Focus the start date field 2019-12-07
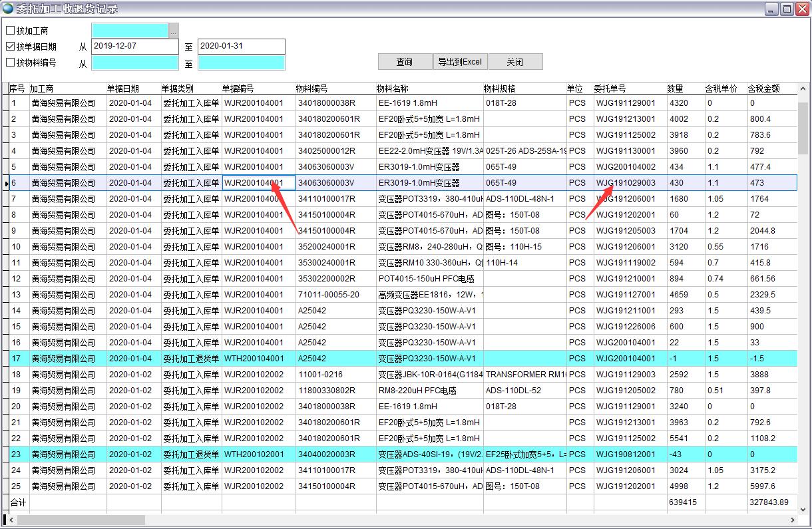Image resolution: width=812 pixels, height=529 pixels. tap(135, 47)
